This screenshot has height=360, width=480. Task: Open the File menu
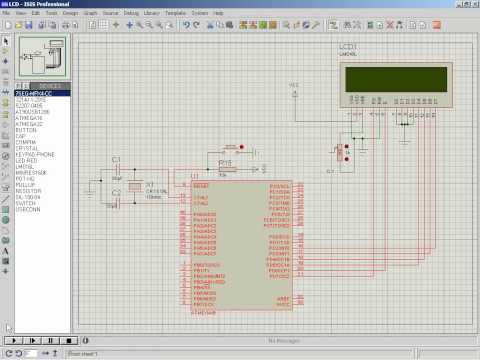coord(6,13)
